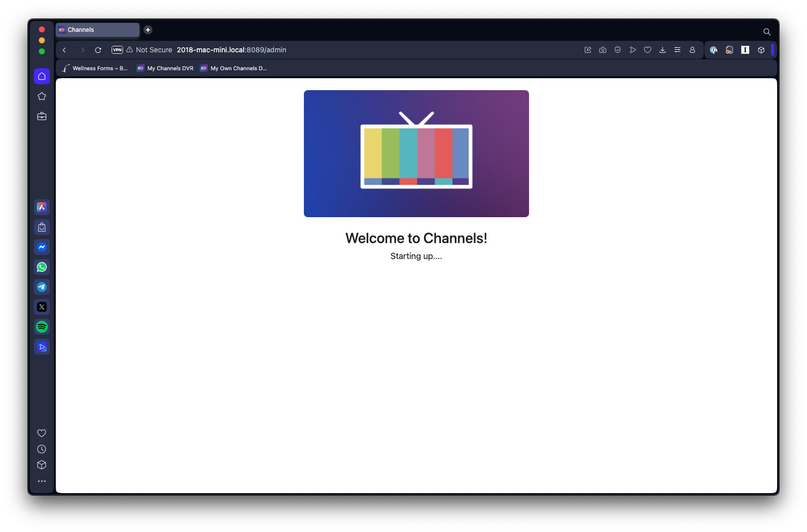Select the Channels browser tab
The height and width of the screenshot is (532, 807).
[97, 30]
